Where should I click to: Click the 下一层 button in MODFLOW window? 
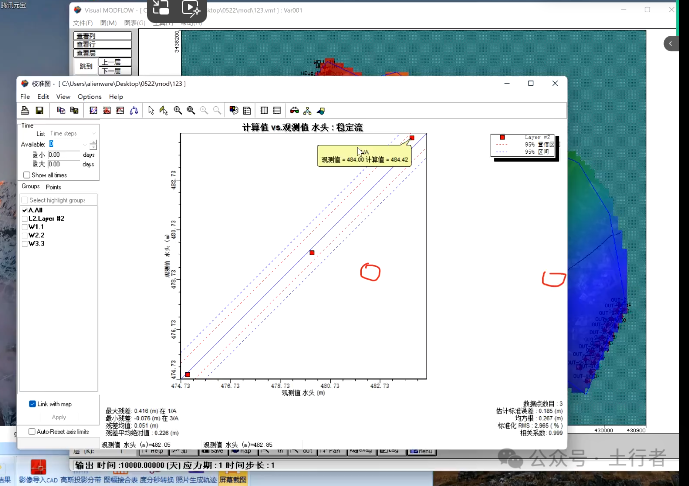click(x=114, y=71)
